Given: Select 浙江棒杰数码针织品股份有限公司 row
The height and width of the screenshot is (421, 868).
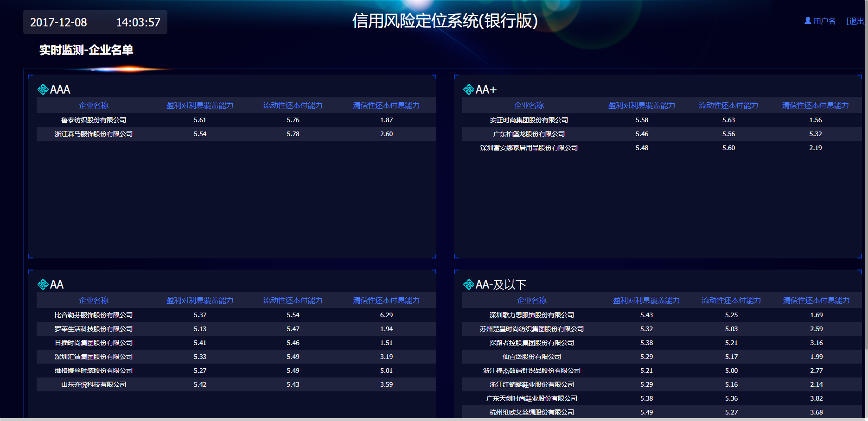Looking at the screenshot, I should 662,371.
